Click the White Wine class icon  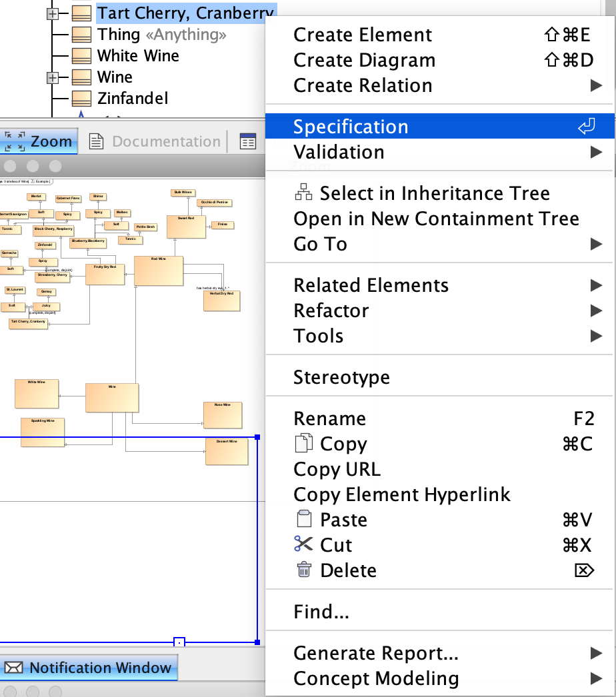tap(81, 55)
